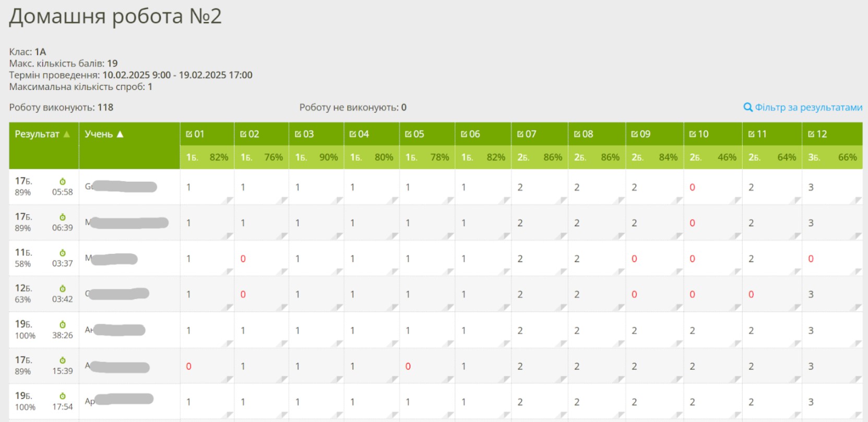Click the magnifier icon beside the results filter

(747, 108)
